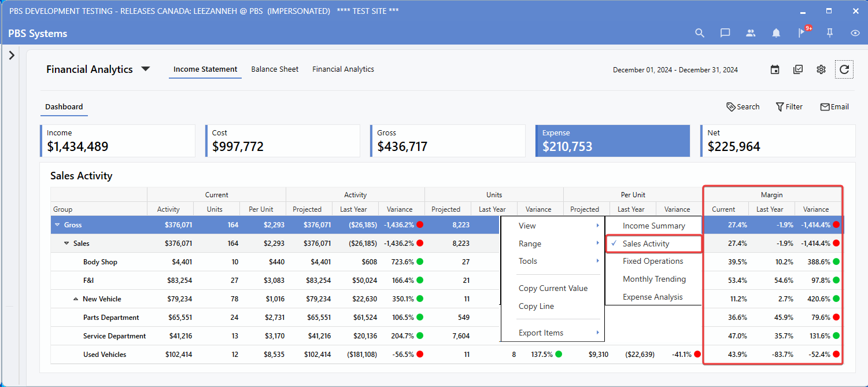Click the checklist icon beside the calendar
The height and width of the screenshot is (387, 868).
point(798,69)
